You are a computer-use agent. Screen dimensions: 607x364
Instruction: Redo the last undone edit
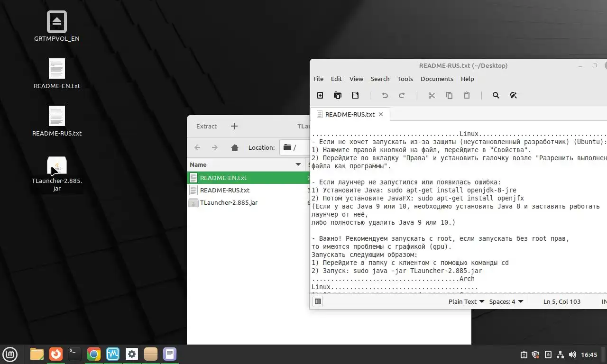pyautogui.click(x=402, y=95)
